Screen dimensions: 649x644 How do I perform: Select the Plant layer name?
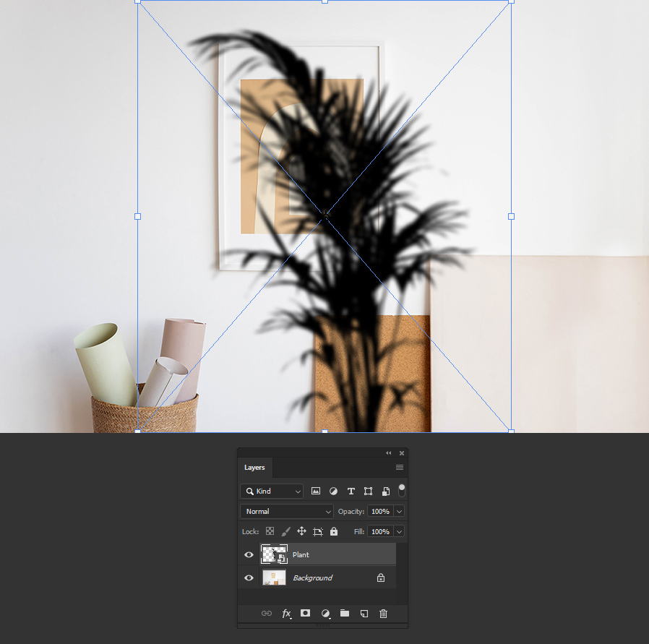coord(301,554)
